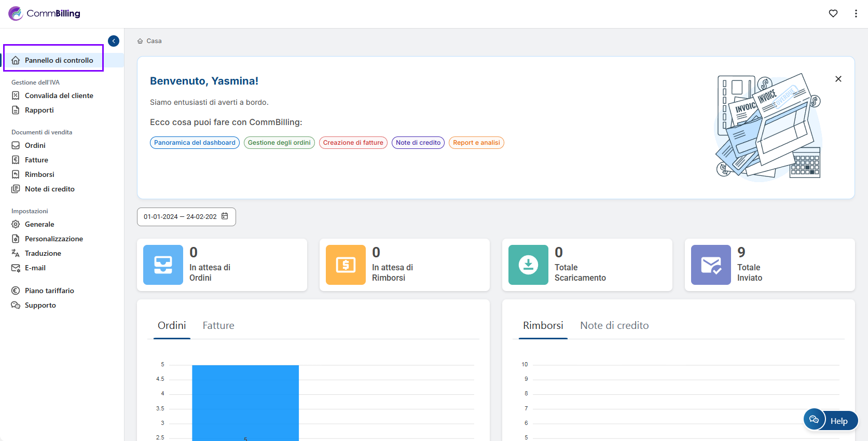Screen dimensions: 868x441
Task: Dismiss the welcome banner
Action: pyautogui.click(x=838, y=79)
